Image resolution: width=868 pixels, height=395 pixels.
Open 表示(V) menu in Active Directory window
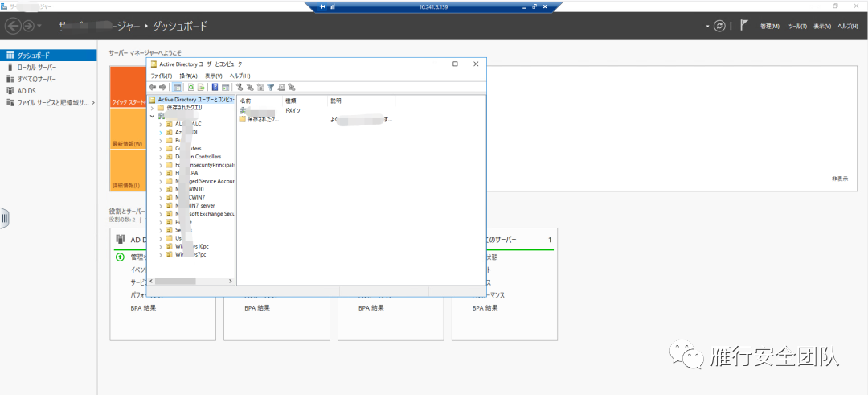213,76
